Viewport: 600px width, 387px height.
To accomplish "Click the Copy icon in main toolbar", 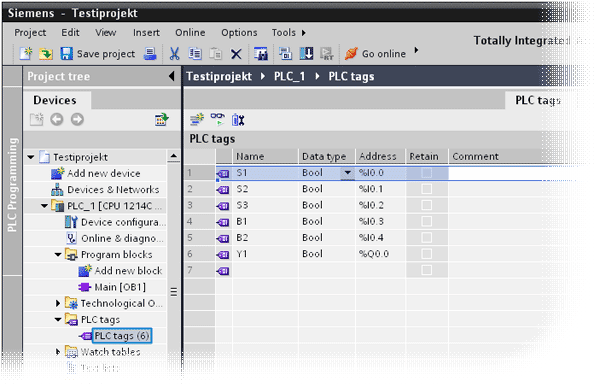I will point(195,54).
